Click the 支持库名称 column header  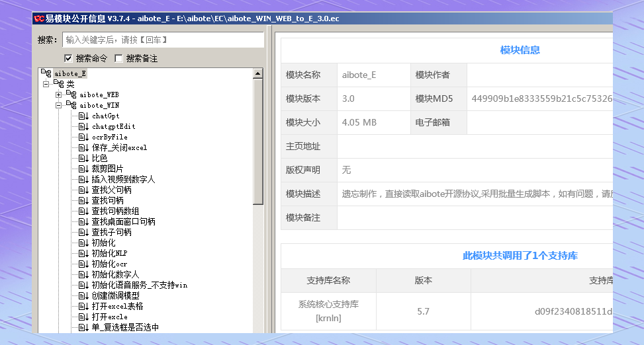point(328,281)
